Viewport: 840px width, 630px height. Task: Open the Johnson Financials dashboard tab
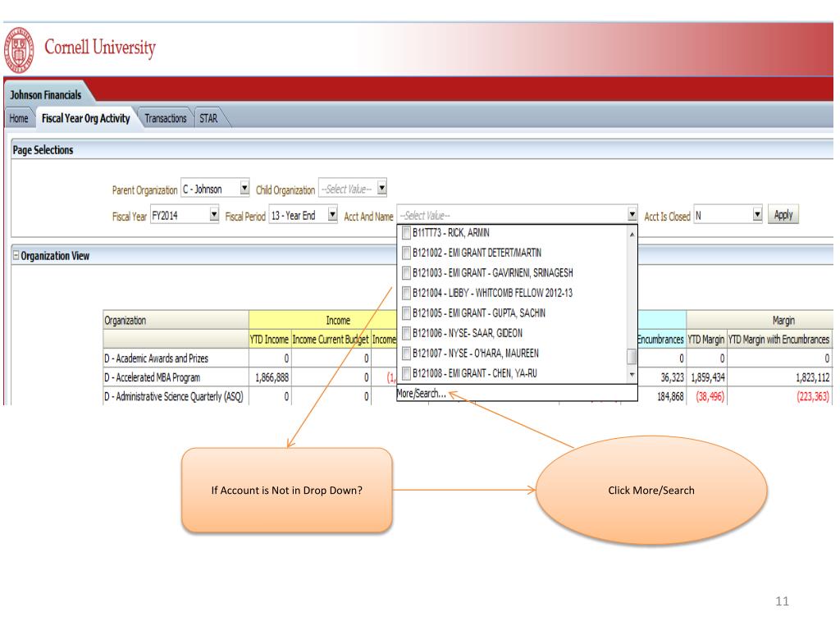point(46,95)
